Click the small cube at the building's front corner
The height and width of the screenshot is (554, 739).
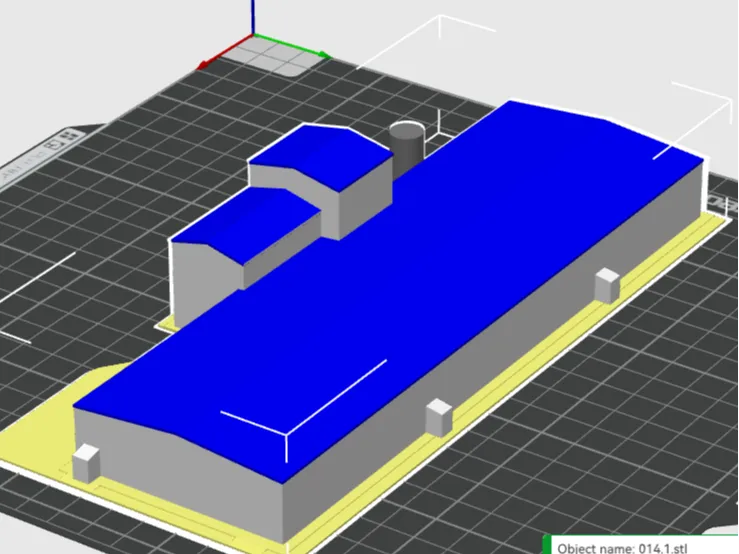(x=86, y=463)
